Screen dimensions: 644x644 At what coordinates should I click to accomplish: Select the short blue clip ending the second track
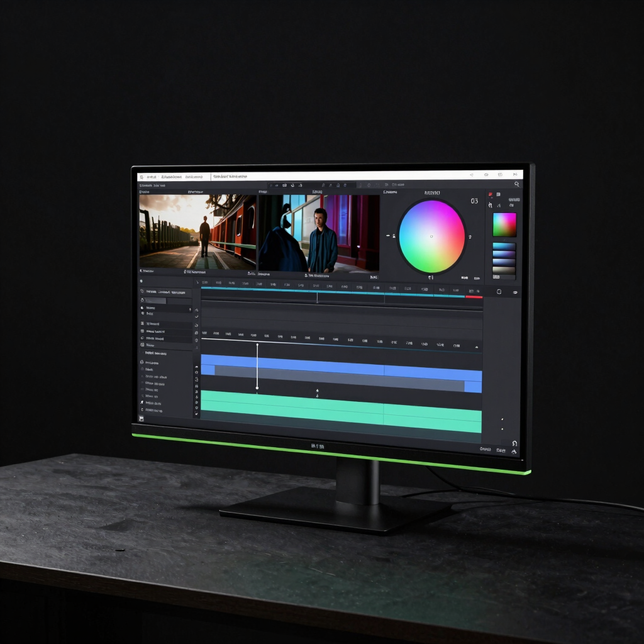(x=473, y=387)
